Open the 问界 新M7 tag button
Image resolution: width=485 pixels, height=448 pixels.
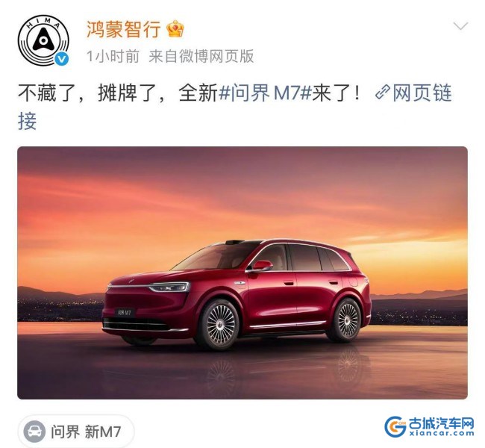[x=76, y=432]
